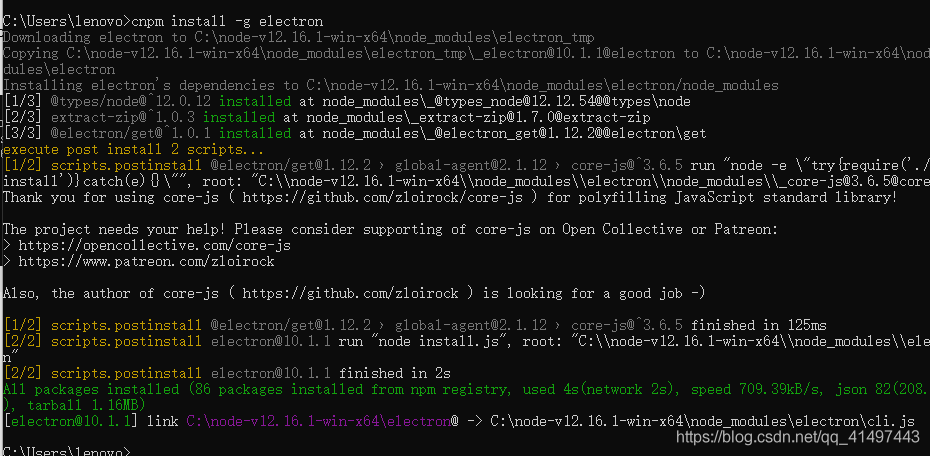This screenshot has width=930, height=456.
Task: Select the [2/3] extract-zip installed line
Action: point(327,117)
